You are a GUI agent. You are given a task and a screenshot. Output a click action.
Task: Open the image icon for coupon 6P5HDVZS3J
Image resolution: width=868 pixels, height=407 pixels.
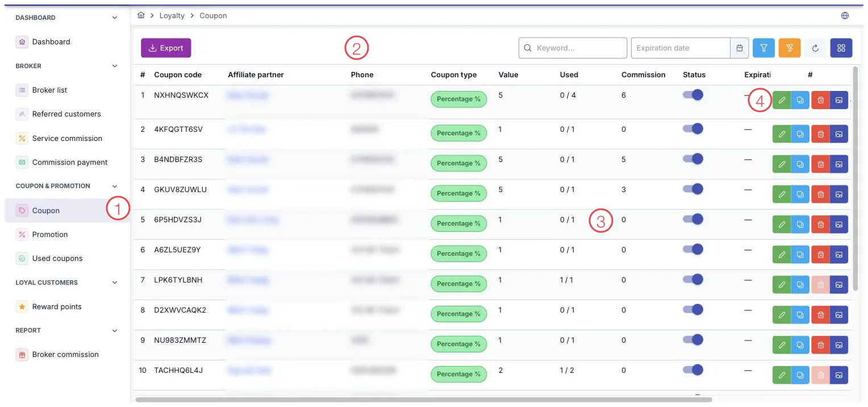pos(839,224)
